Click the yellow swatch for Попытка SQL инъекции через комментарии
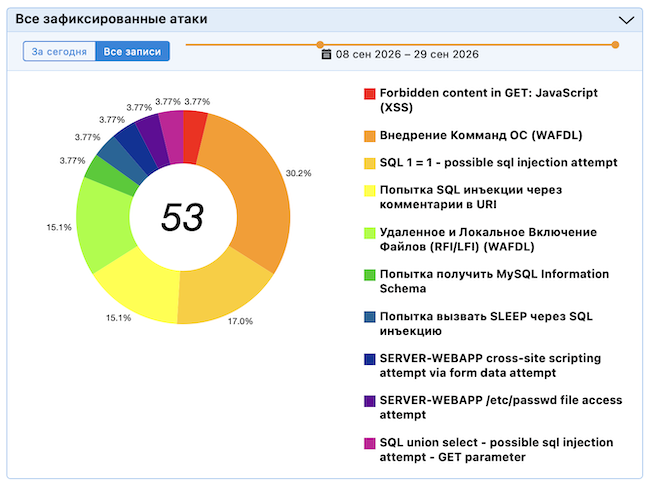 point(369,191)
